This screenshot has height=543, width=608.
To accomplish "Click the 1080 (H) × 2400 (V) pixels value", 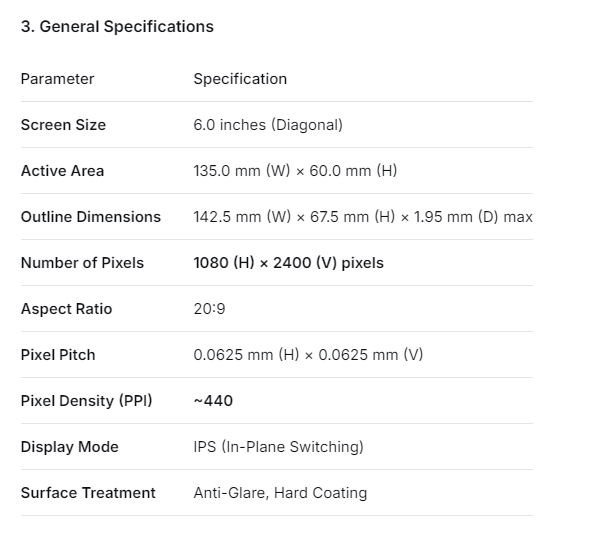I will pyautogui.click(x=288, y=263).
